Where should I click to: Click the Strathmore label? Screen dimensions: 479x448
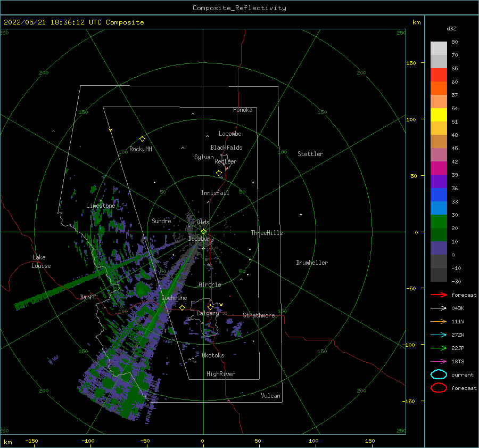[259, 315]
